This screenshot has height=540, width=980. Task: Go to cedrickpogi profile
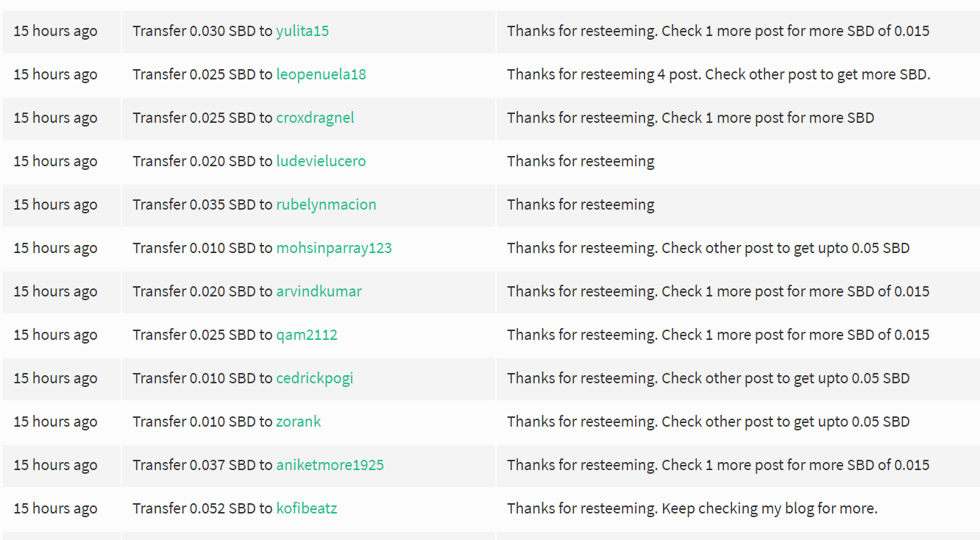tap(314, 378)
